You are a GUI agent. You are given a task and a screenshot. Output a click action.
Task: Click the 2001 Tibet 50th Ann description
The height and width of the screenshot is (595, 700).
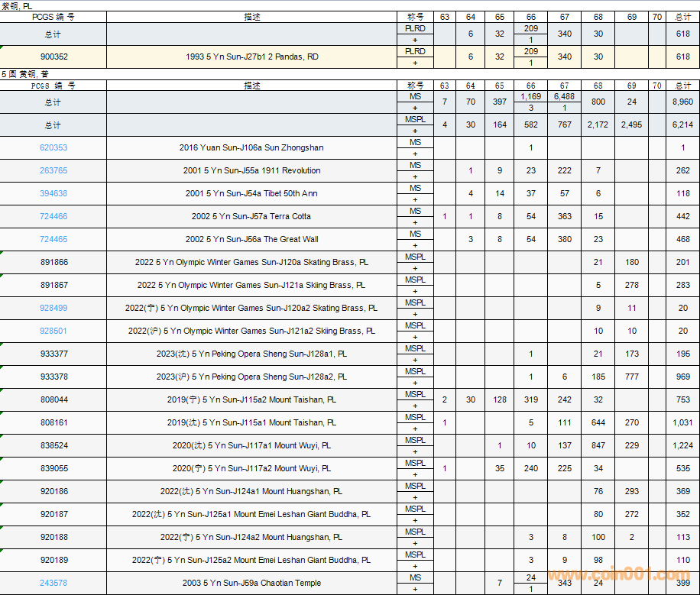coord(251,194)
